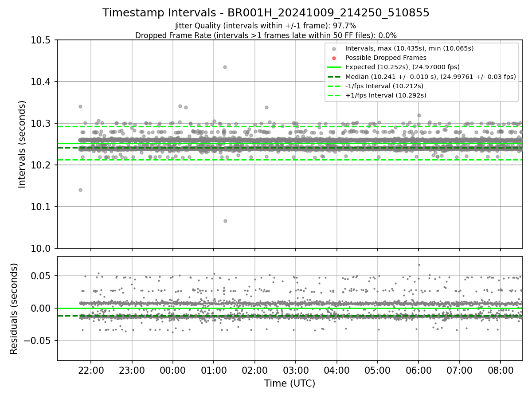Select the '05:00' x-axis tick label

pos(378,370)
